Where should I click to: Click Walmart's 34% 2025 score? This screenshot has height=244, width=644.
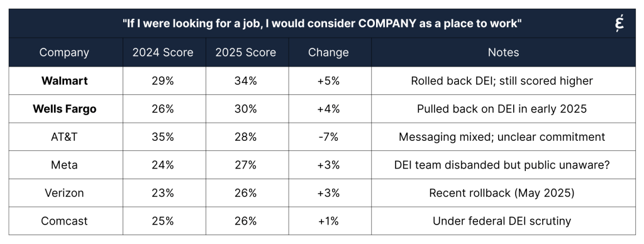(246, 81)
